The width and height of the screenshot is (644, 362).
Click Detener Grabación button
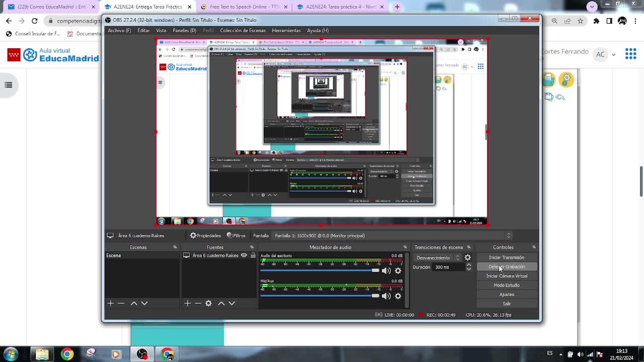[x=507, y=266]
